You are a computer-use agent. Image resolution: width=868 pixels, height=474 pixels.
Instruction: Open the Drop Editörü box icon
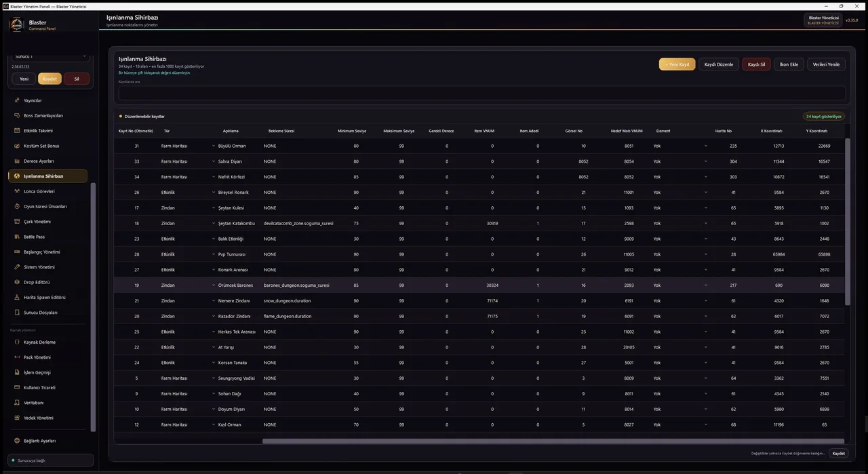tap(16, 282)
